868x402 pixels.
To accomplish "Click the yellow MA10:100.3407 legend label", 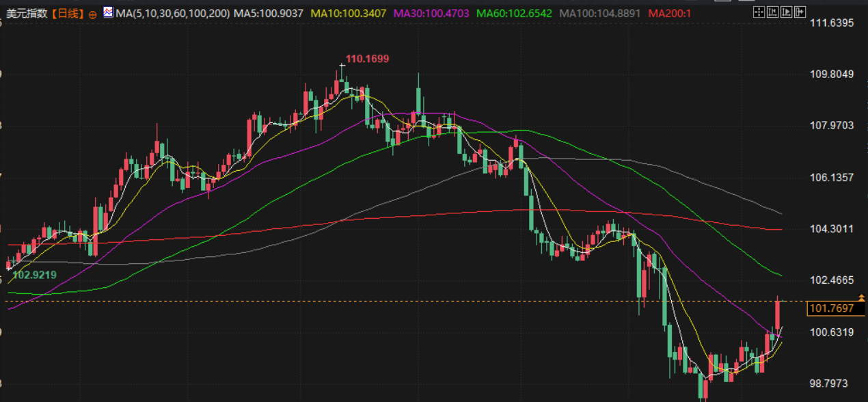I will tap(348, 13).
